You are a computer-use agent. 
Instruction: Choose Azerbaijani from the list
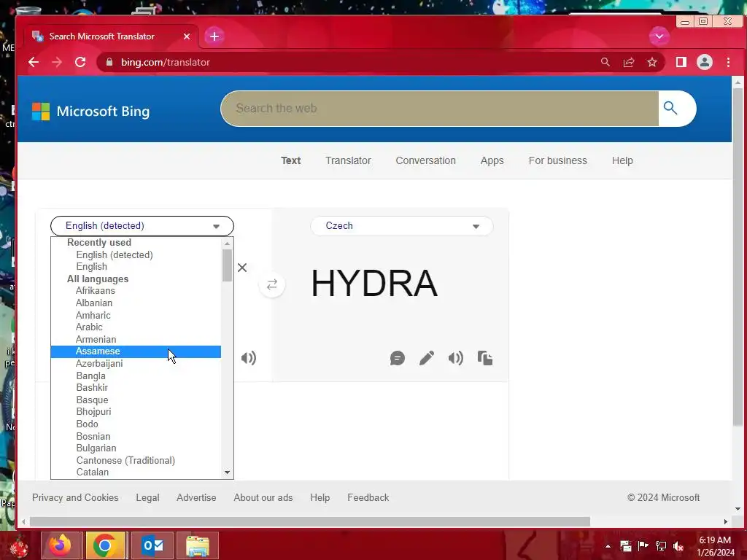click(136, 363)
